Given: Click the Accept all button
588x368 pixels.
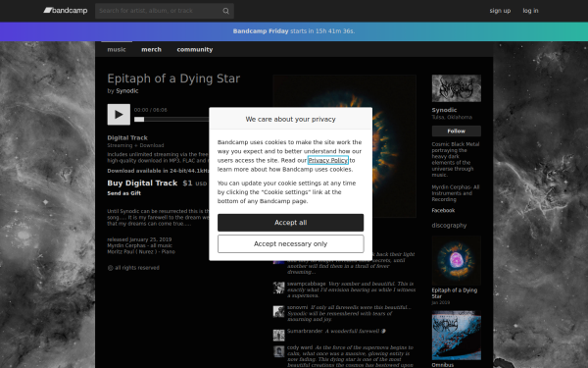Looking at the screenshot, I should (x=291, y=223).
